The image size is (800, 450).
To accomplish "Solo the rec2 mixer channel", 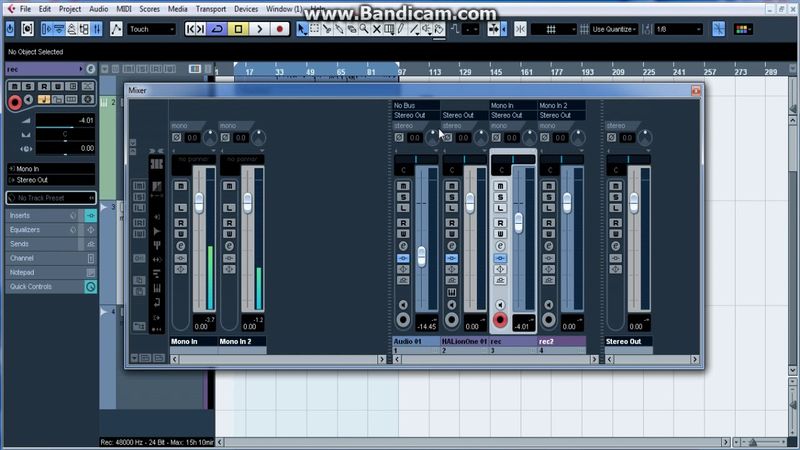I will coord(548,197).
